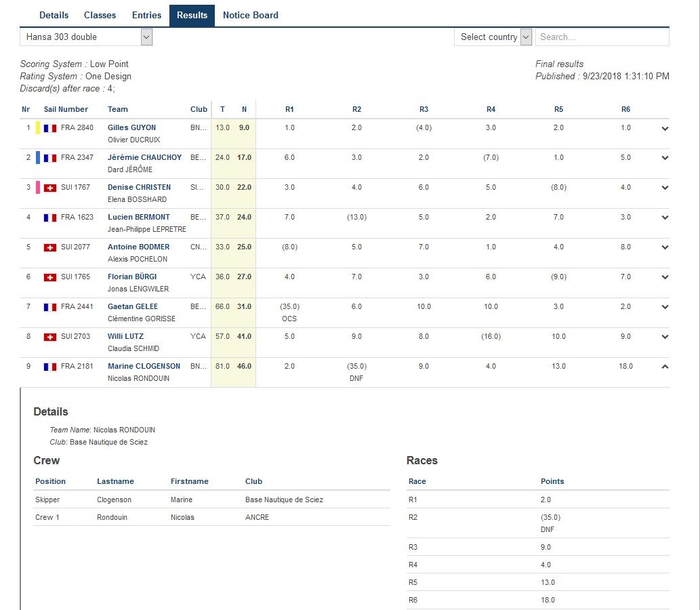
Task: Click sail number SUI 1767
Action: [x=75, y=188]
